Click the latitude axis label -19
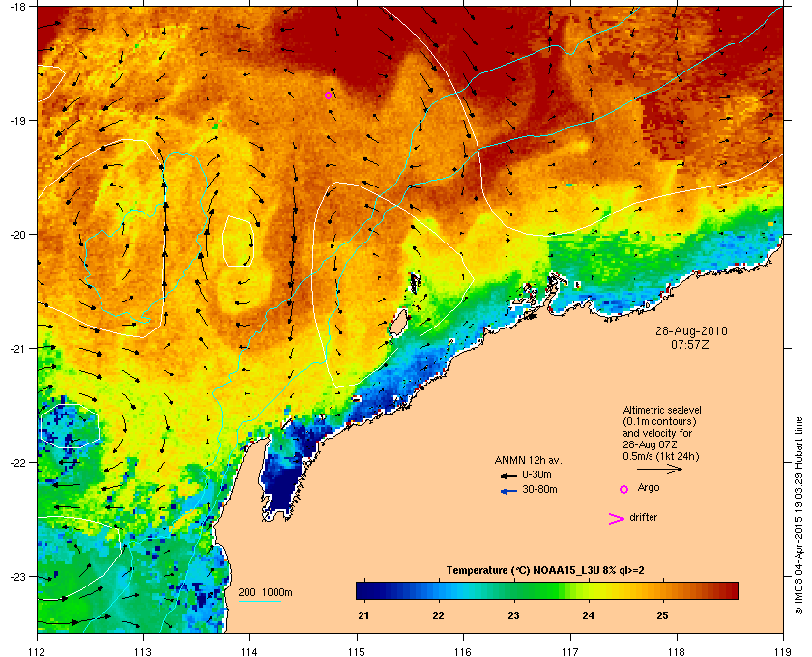Image resolution: width=812 pixels, height=657 pixels. (x=17, y=120)
